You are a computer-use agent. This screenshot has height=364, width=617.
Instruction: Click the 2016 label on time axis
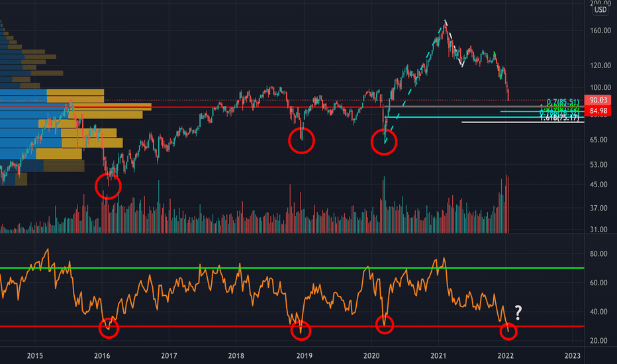(x=102, y=356)
